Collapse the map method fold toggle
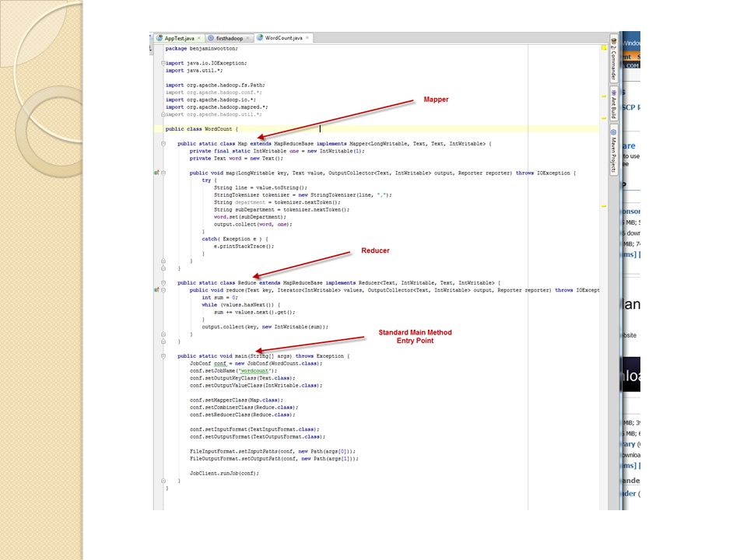The width and height of the screenshot is (747, 560). click(163, 173)
